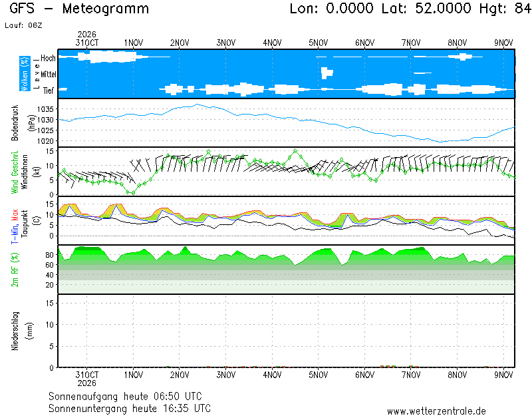Click the '(mm)' precipitation unit label

click(x=30, y=331)
